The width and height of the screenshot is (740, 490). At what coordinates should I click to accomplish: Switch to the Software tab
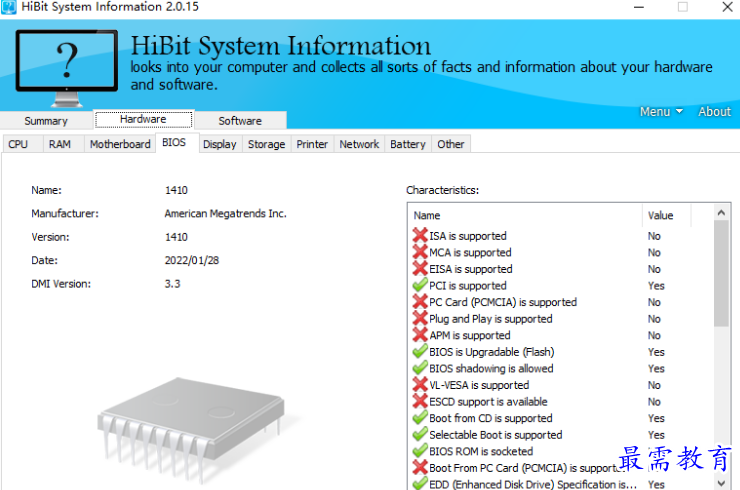click(x=240, y=121)
